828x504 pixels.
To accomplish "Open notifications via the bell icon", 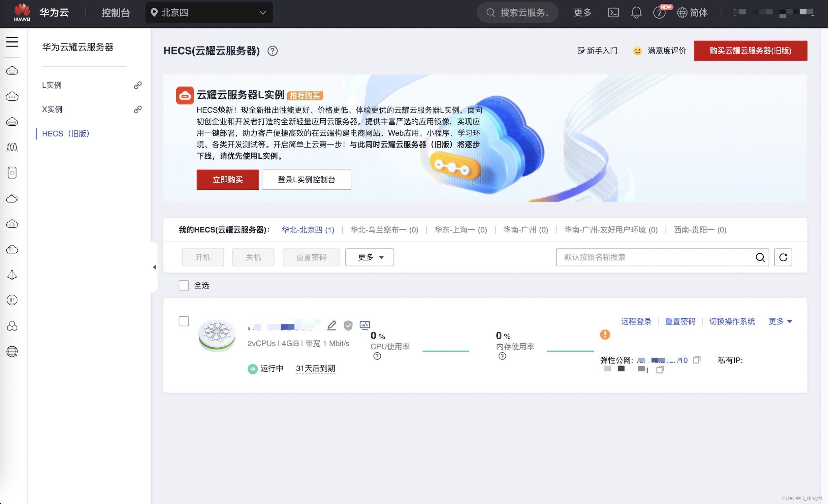I will pyautogui.click(x=636, y=12).
